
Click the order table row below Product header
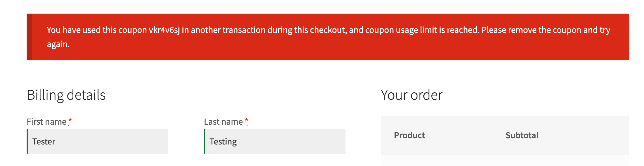click(x=505, y=160)
